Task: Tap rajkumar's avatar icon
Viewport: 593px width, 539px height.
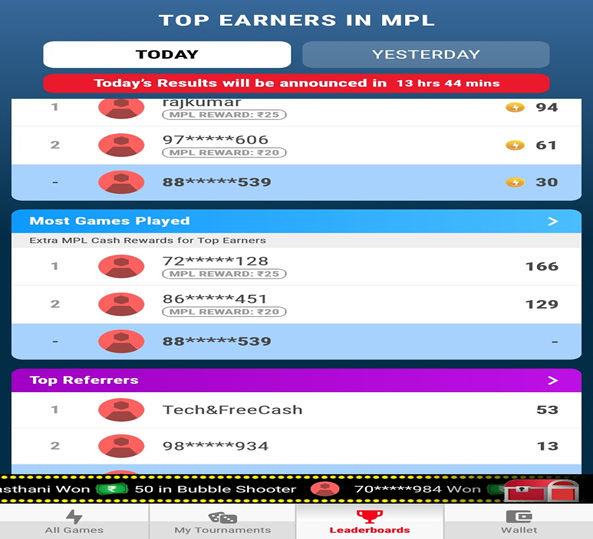Action: (x=121, y=108)
